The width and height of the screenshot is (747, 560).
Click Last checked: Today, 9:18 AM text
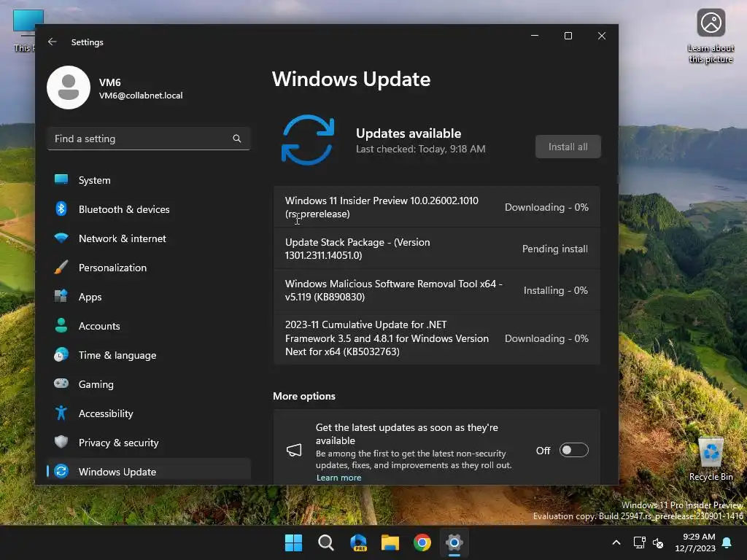coord(421,149)
